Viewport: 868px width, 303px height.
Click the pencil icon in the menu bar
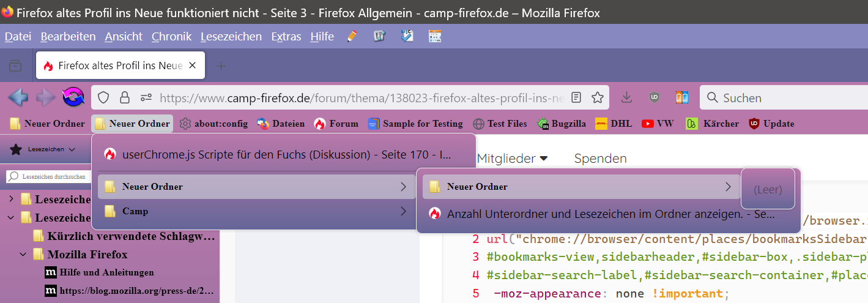352,36
